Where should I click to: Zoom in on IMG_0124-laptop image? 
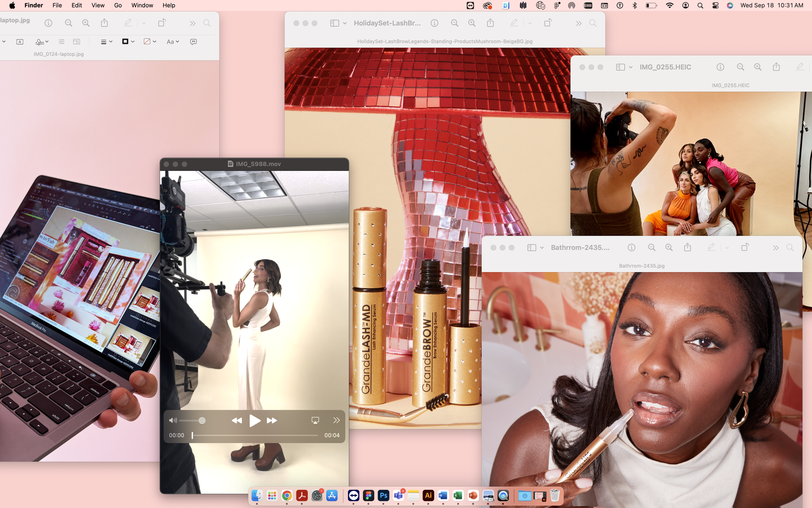click(x=86, y=23)
